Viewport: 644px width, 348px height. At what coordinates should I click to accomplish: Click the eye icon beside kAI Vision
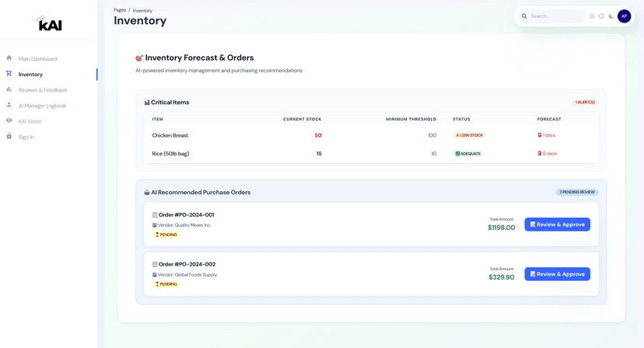tap(9, 120)
